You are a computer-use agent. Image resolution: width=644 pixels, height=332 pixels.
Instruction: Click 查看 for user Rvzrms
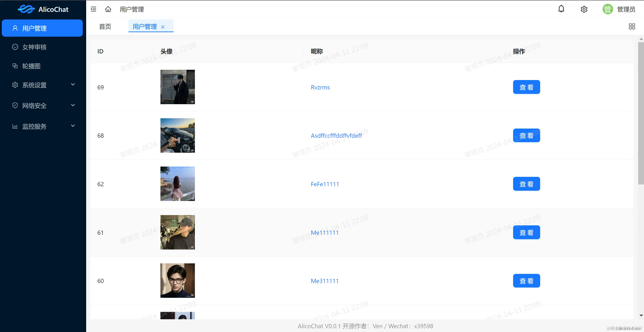tap(526, 87)
